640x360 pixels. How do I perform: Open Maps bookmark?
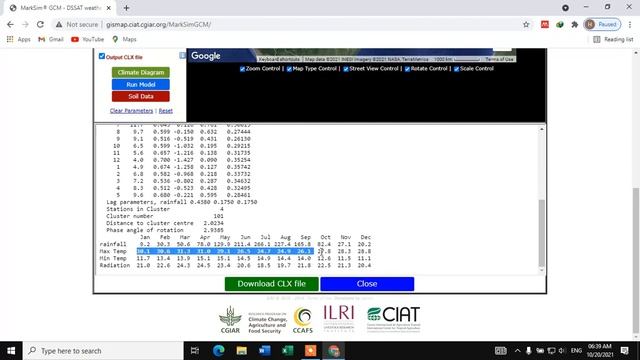124,39
